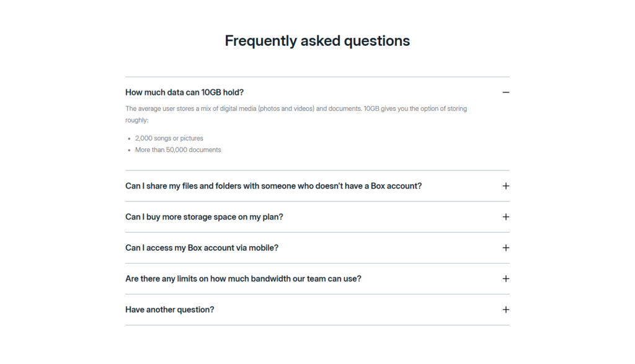The height and width of the screenshot is (364, 635).
Task: Click the plus icon beside the mobile access question
Action: (x=505, y=247)
